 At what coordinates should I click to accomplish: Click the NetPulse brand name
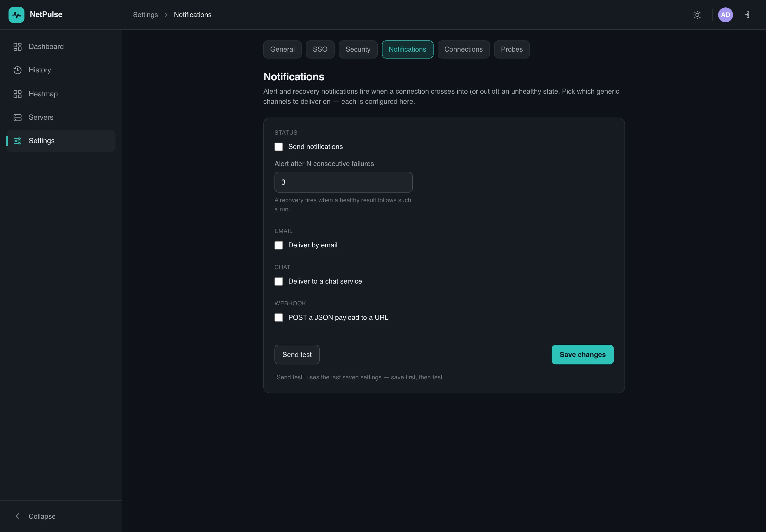pyautogui.click(x=46, y=14)
